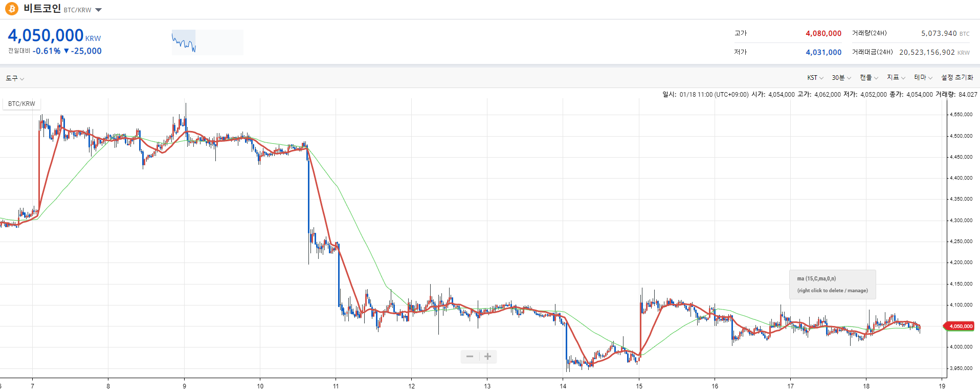980x392 pixels.
Task: Click the 고가 4,080,000 high price value
Action: pos(823,33)
